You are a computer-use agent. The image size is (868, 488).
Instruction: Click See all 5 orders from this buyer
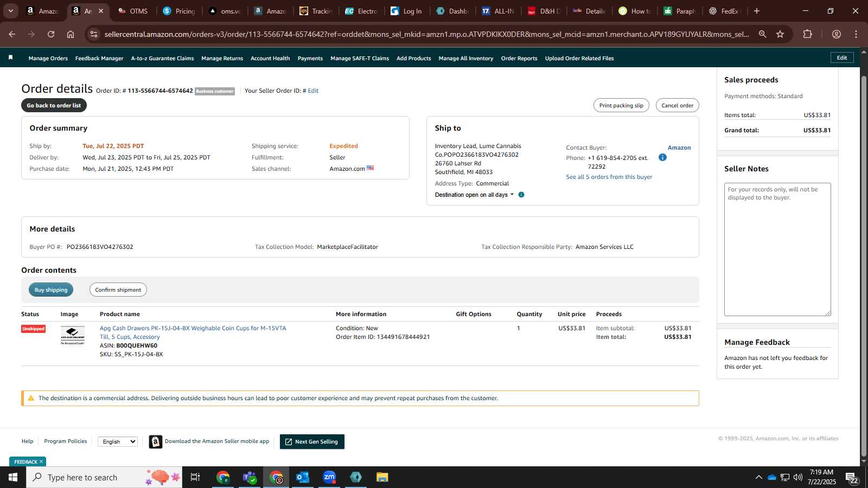click(x=609, y=177)
